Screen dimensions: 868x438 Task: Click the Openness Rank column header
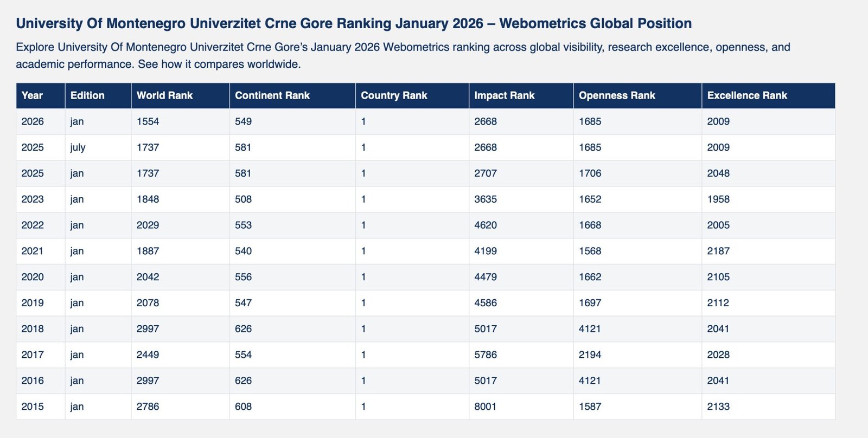click(617, 95)
